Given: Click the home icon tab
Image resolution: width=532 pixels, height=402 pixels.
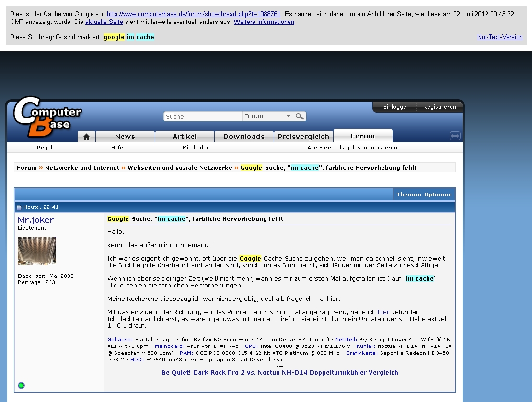Looking at the screenshot, I should (87, 137).
